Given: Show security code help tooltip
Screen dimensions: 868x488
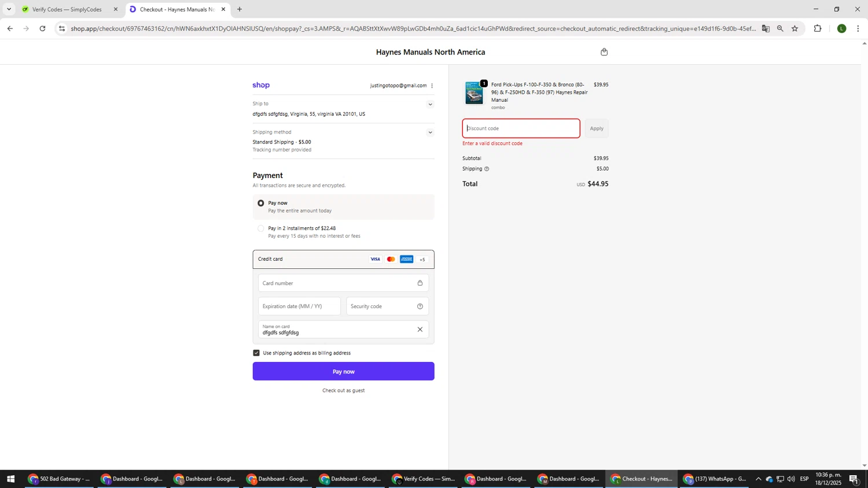Looking at the screenshot, I should point(420,306).
